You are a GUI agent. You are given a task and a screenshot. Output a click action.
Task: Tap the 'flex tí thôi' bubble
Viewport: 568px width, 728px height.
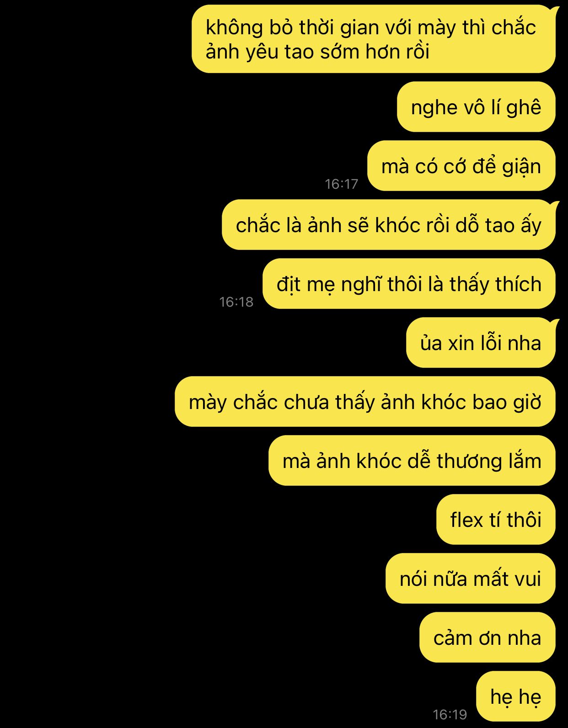[496, 520]
